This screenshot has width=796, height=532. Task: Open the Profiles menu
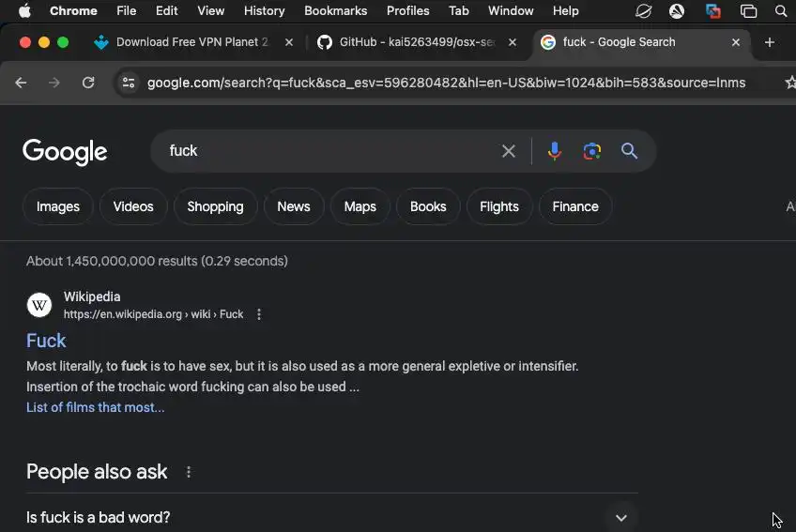407,10
